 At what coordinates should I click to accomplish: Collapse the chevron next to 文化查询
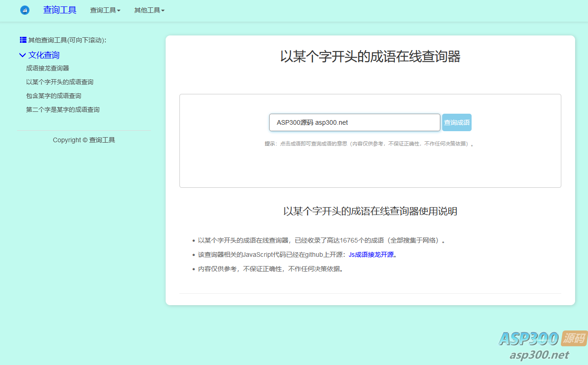tap(22, 55)
